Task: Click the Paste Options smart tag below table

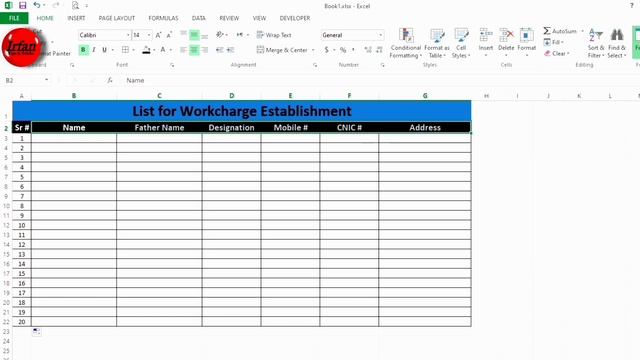Action: pyautogui.click(x=37, y=331)
